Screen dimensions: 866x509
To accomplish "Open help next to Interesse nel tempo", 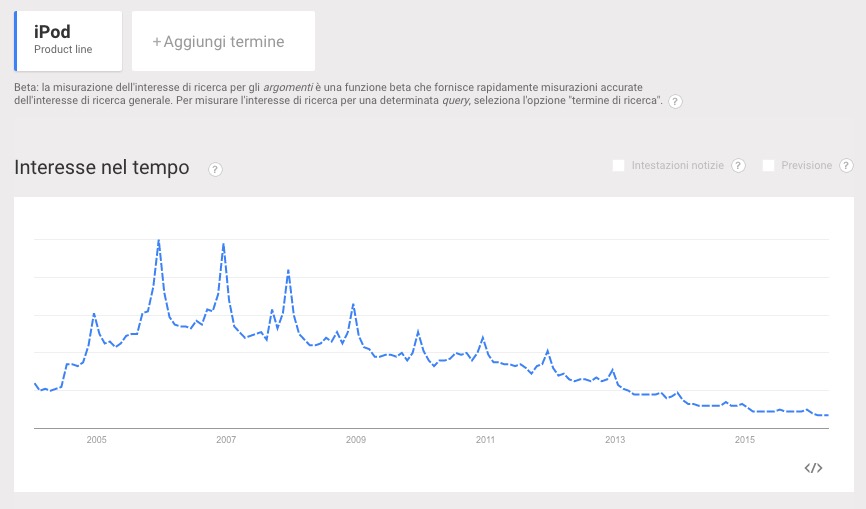I will tap(215, 169).
